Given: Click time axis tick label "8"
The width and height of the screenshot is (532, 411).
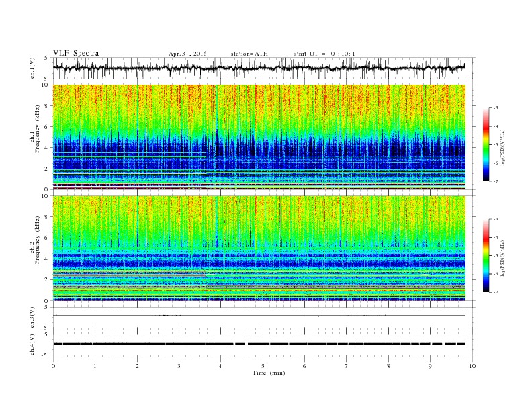Looking at the screenshot, I should click(388, 366).
